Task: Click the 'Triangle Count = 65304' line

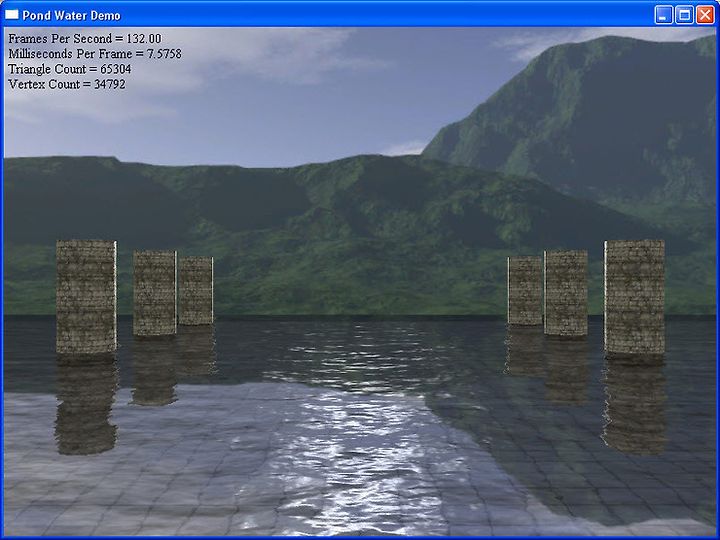Action: [x=70, y=69]
